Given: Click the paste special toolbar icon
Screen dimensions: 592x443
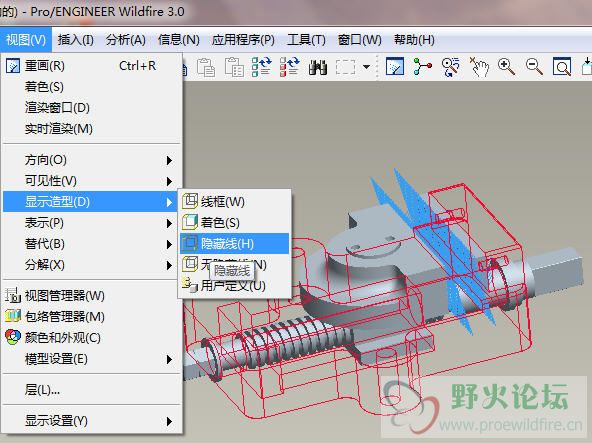Looking at the screenshot, I should click(x=234, y=67).
